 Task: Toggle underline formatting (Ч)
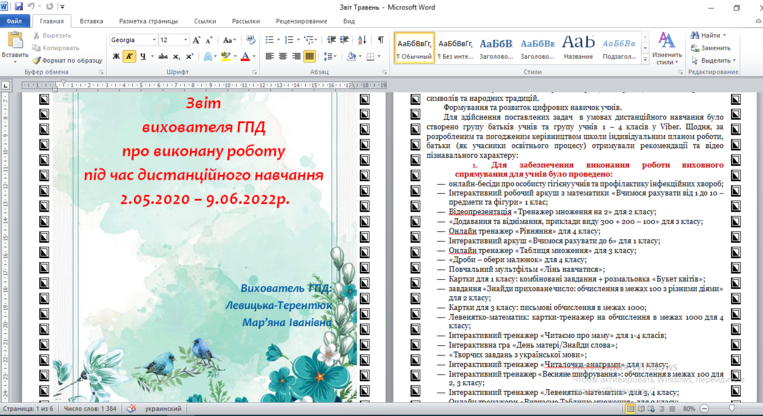tap(143, 56)
